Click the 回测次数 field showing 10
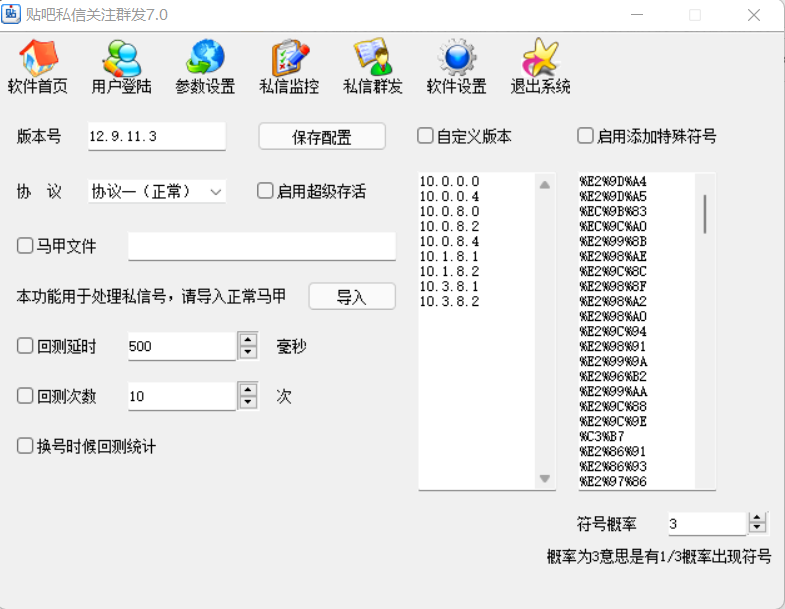The image size is (785, 609). pyautogui.click(x=182, y=396)
